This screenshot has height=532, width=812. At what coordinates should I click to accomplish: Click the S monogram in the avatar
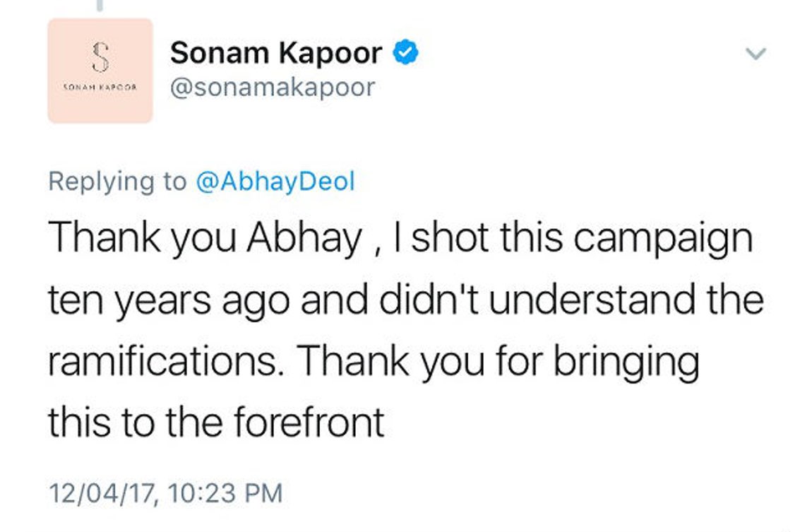(x=100, y=58)
